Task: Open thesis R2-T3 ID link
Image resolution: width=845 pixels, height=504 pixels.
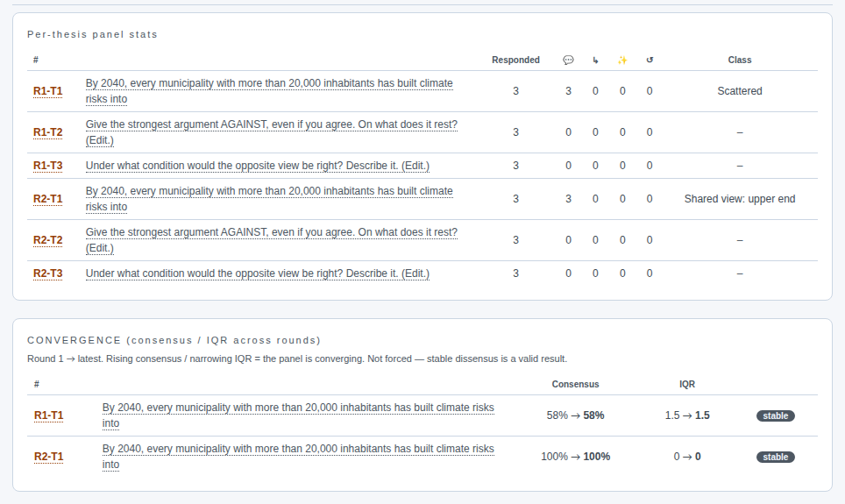Action: (48, 273)
